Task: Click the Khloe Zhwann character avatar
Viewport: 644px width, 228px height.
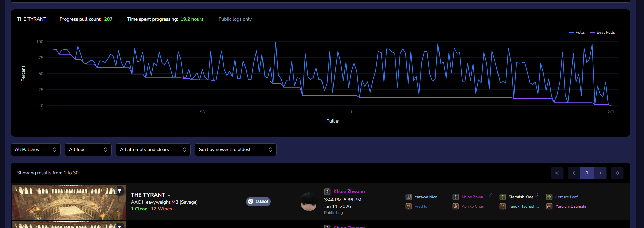Action: [x=309, y=202]
